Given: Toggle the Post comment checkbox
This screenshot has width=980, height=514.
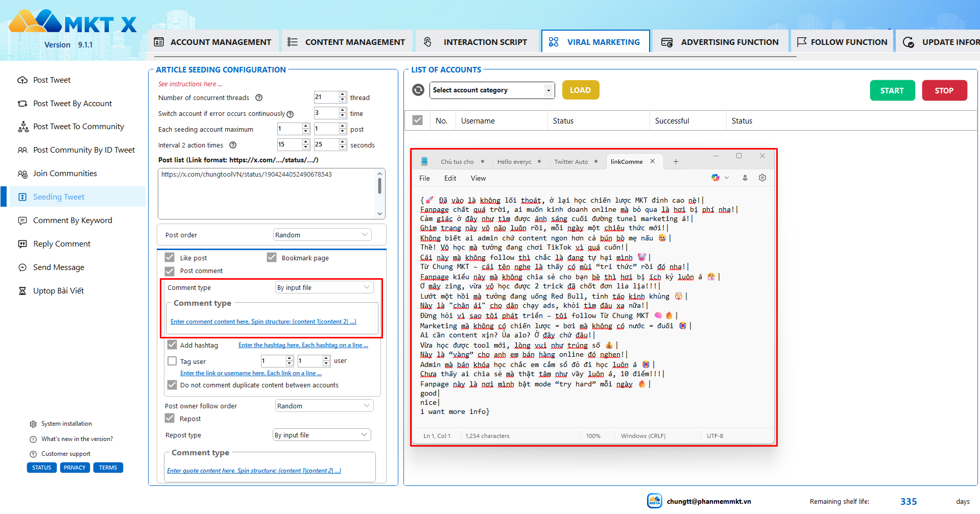Looking at the screenshot, I should pos(170,271).
